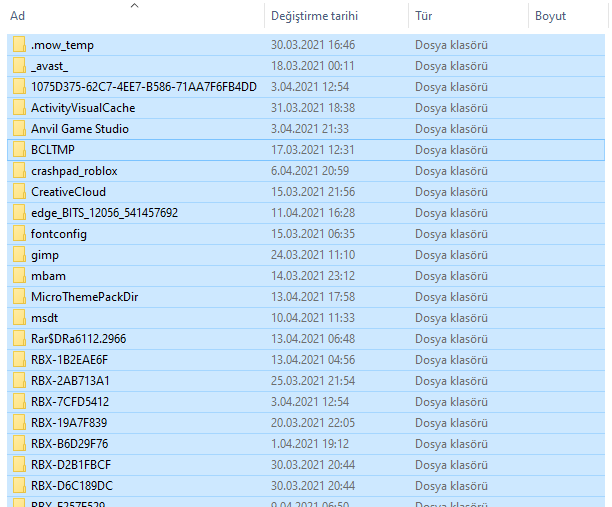Screen dimensions: 612x507
Task: Select the RBX-2AB713A1 folder name
Action: coord(70,381)
